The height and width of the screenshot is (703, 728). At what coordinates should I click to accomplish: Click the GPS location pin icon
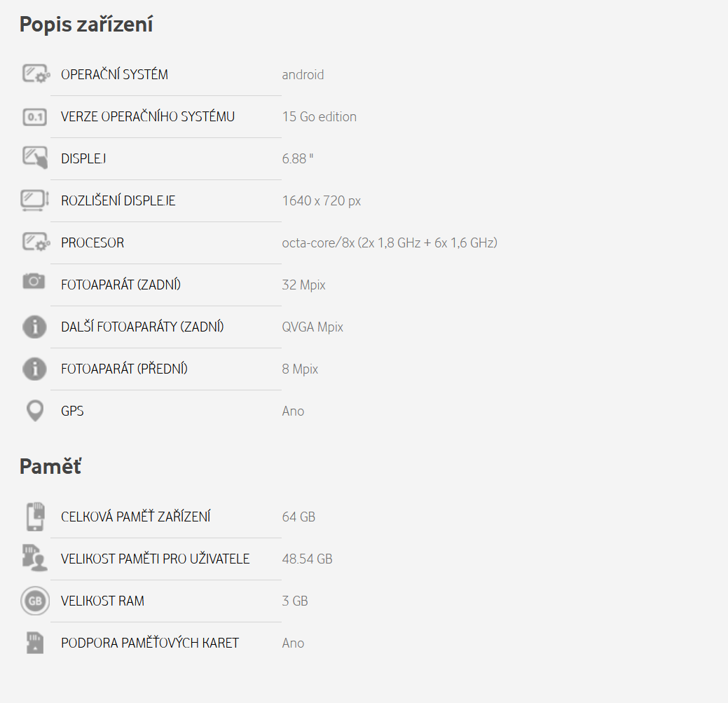tap(34, 411)
